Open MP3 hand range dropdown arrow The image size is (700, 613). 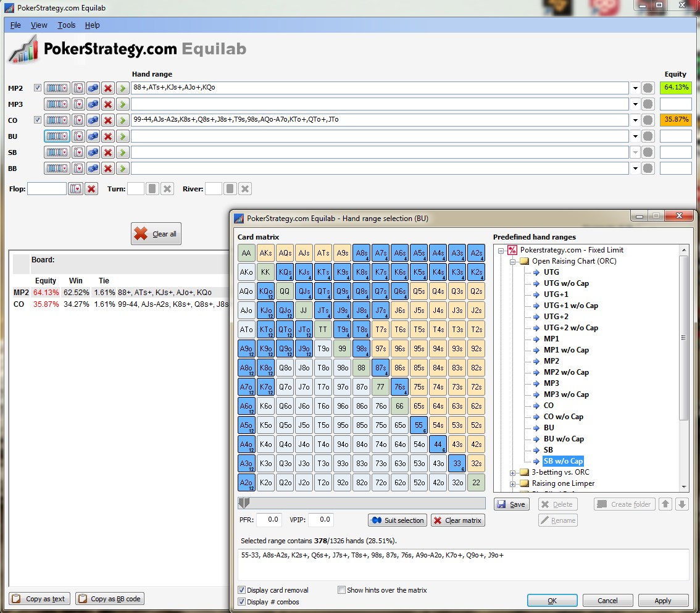[635, 104]
